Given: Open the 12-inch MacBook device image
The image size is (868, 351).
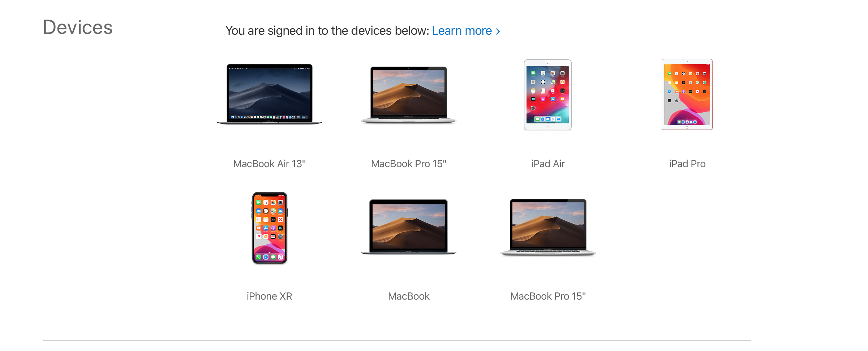Looking at the screenshot, I should [409, 227].
